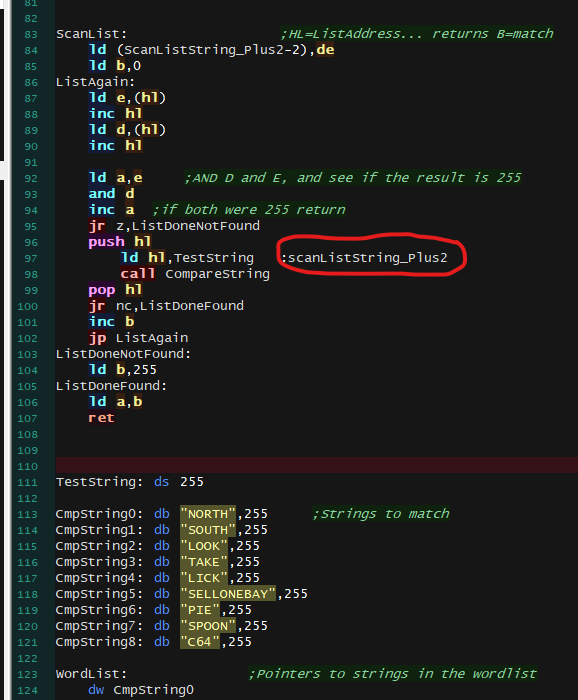This screenshot has width=578, height=700.
Task: Click 'inc hl' on line 90
Action: click(115, 146)
